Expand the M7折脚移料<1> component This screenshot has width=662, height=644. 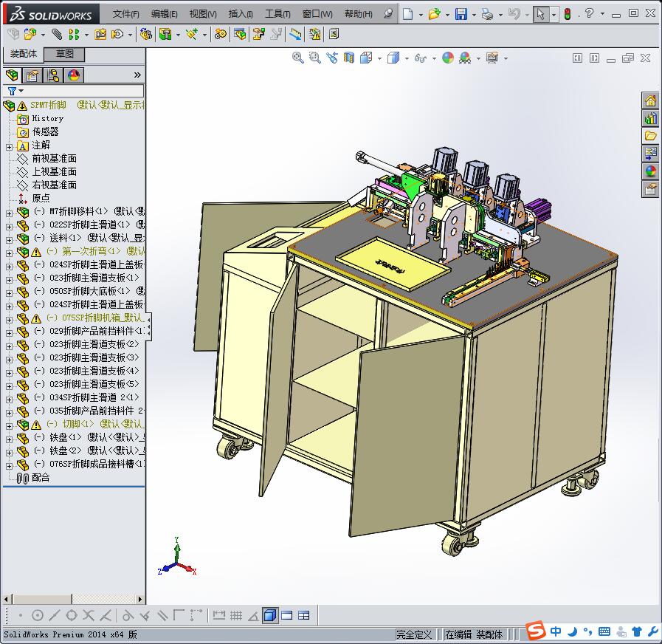pyautogui.click(x=10, y=213)
